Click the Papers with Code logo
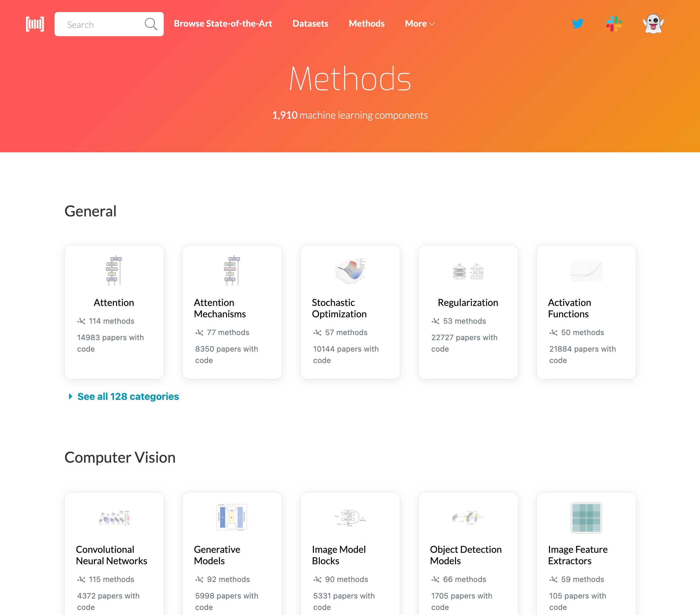This screenshot has width=700, height=615. coord(34,24)
